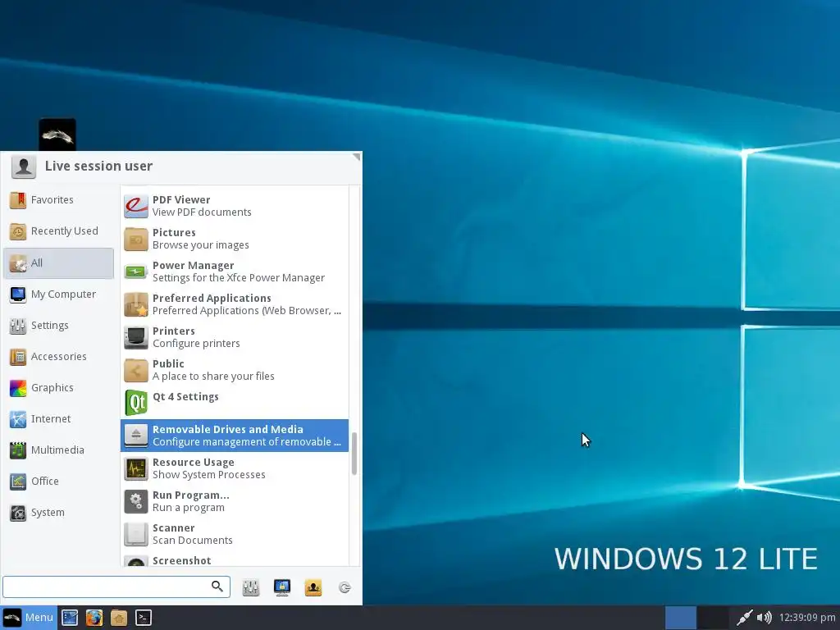Show the System category
Screen dimensions: 840x630
[x=59, y=512]
